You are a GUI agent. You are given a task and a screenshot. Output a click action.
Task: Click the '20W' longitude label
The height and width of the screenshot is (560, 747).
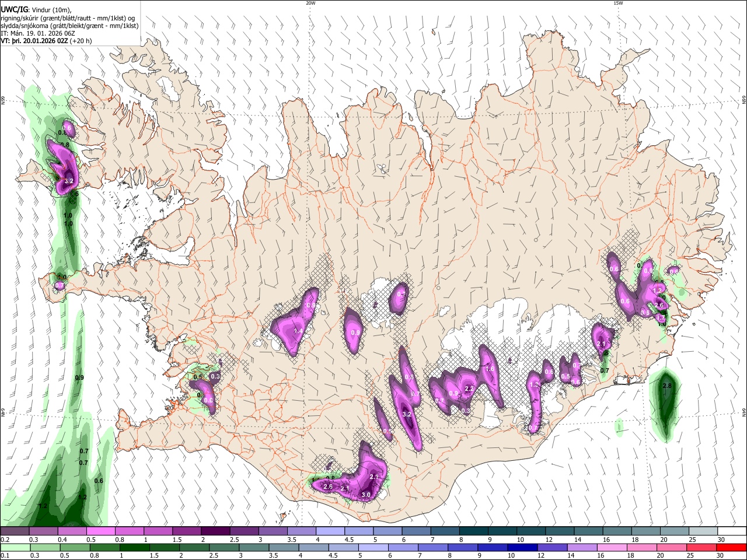(310, 3)
